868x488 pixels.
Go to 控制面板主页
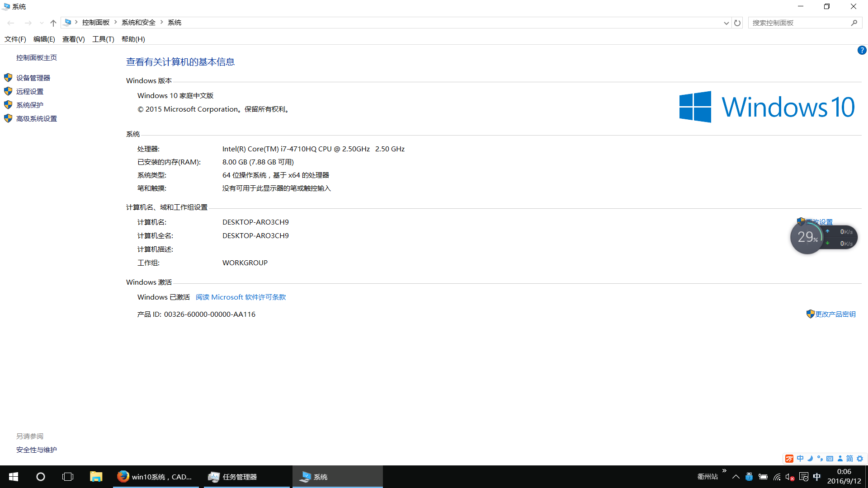pyautogui.click(x=37, y=57)
